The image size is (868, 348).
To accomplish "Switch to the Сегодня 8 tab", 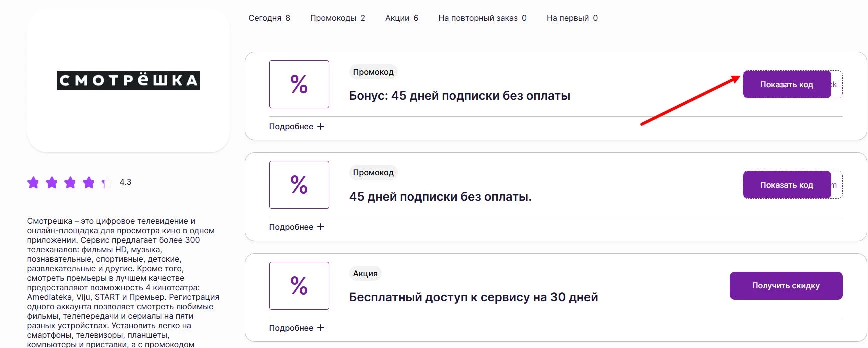I will (x=269, y=18).
